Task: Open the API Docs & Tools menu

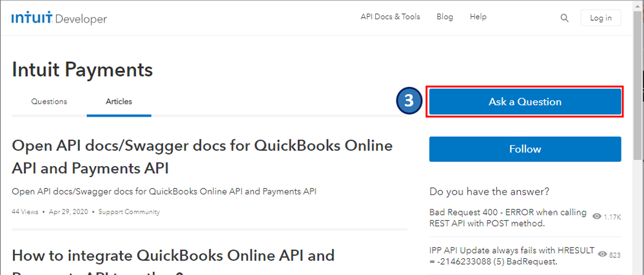Action: tap(390, 17)
